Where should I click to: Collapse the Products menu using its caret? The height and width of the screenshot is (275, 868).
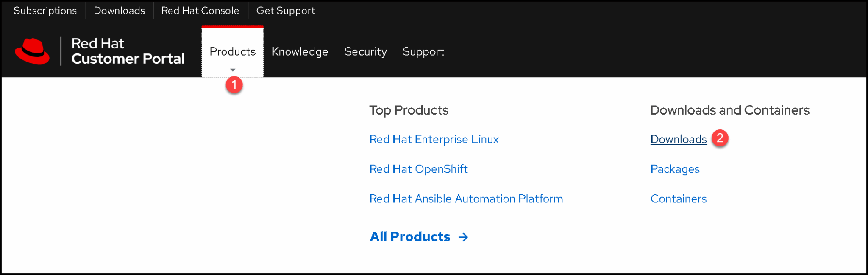tap(232, 70)
